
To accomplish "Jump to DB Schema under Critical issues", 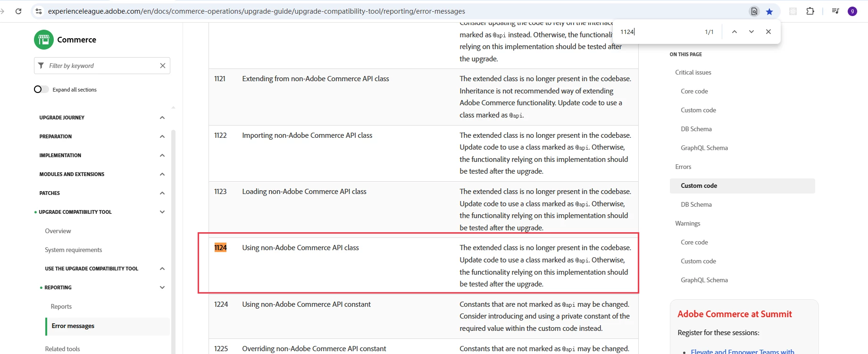I will pos(696,129).
